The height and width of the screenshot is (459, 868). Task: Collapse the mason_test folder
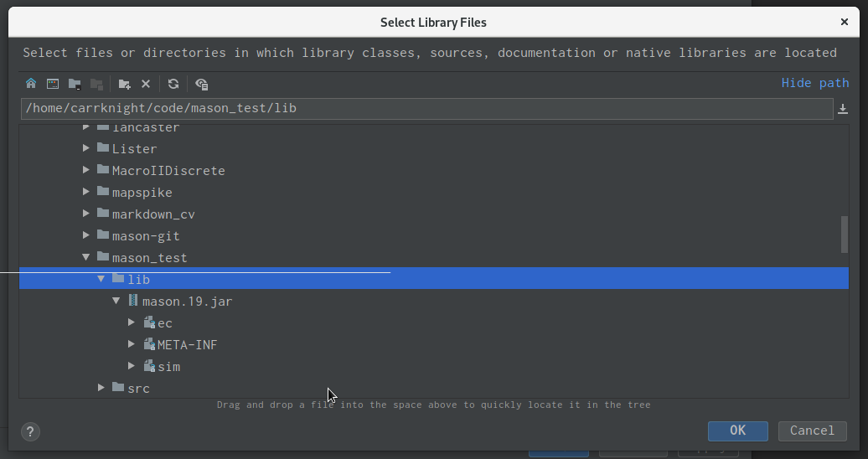coord(85,257)
